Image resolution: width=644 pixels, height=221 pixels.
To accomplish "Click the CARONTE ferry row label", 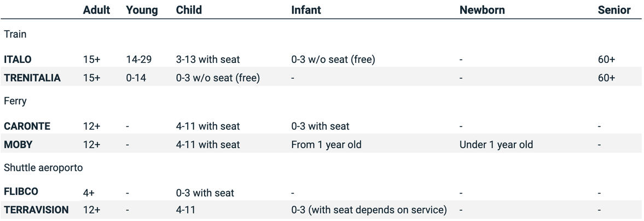I will [x=27, y=126].
